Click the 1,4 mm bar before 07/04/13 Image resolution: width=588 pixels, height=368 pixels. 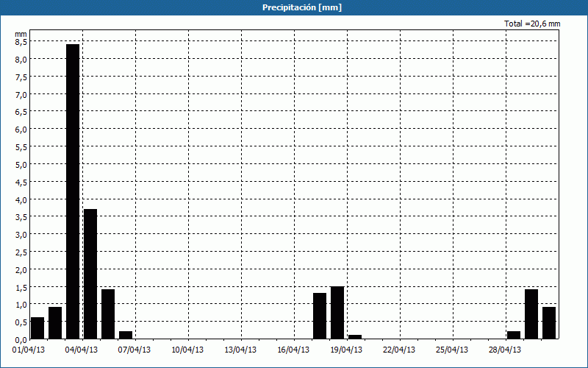coord(108,314)
